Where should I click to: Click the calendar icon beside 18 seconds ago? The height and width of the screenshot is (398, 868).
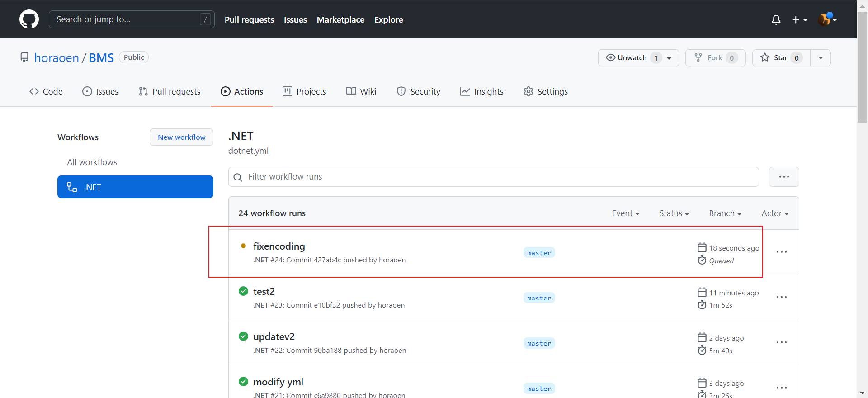point(702,247)
